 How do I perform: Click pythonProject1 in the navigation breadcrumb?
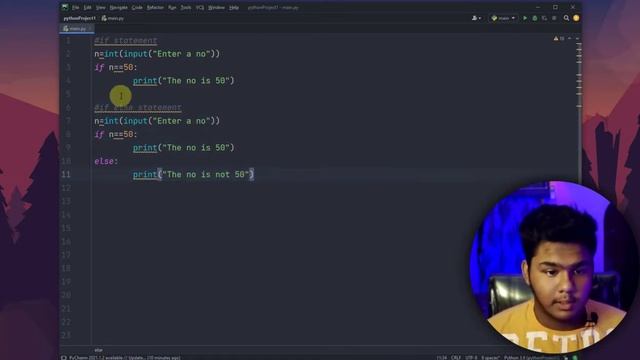[x=80, y=18]
